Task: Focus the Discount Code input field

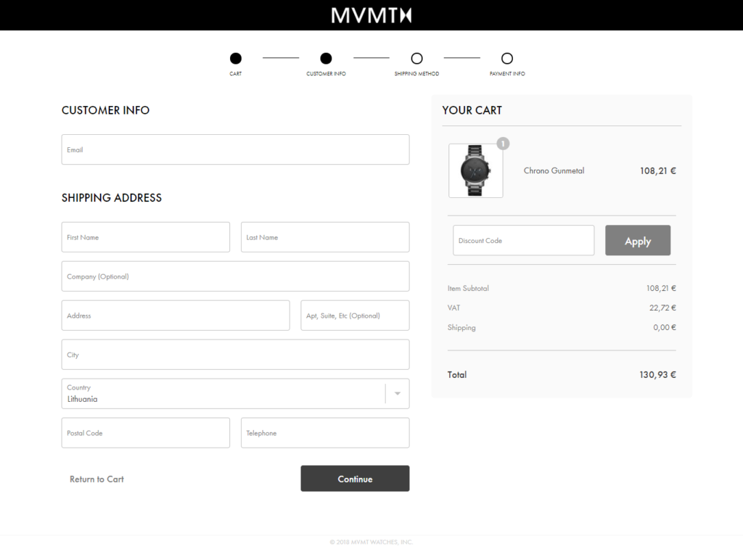Action: (523, 240)
